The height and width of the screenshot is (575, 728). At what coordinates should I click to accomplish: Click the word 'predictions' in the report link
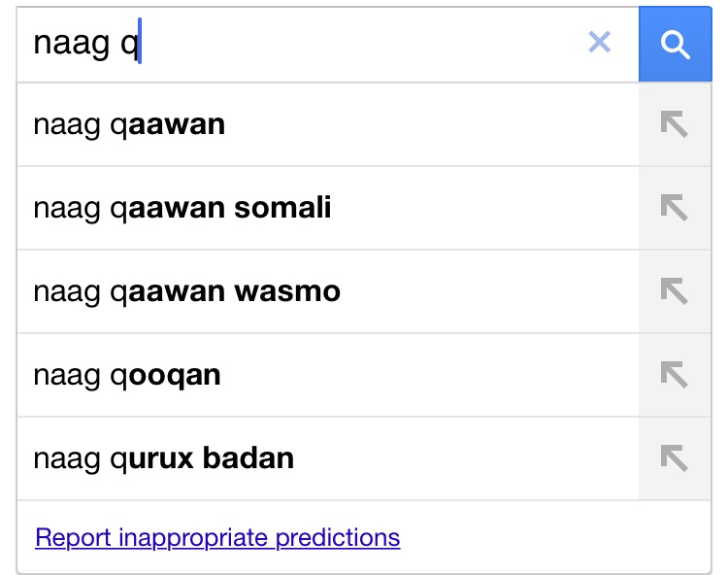click(338, 538)
